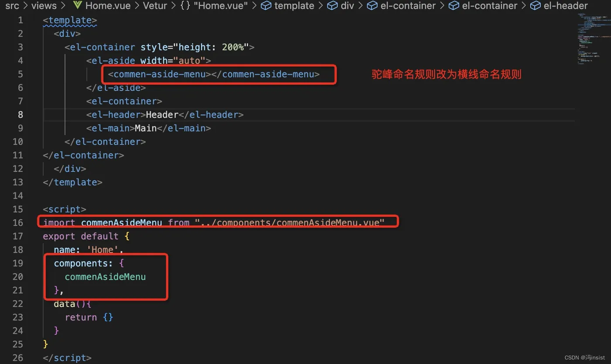Select line number 16 in the gutter
Image resolution: width=611 pixels, height=364 pixels.
18,222
